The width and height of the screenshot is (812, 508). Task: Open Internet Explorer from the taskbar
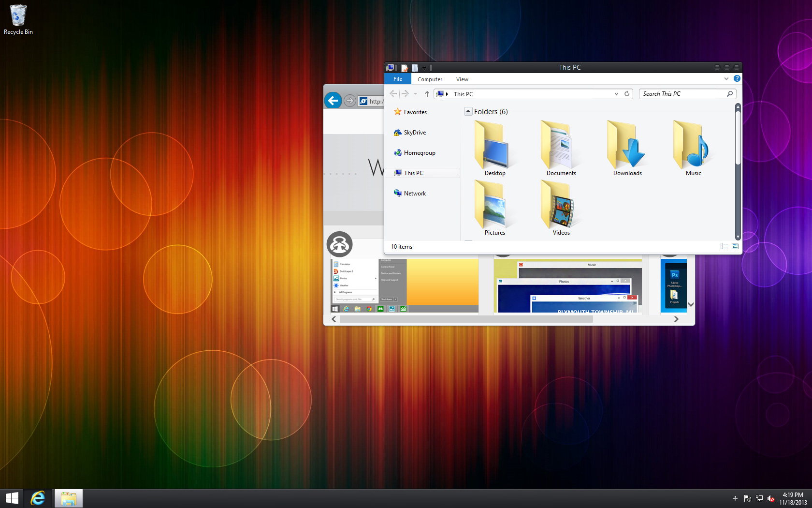[x=38, y=498]
